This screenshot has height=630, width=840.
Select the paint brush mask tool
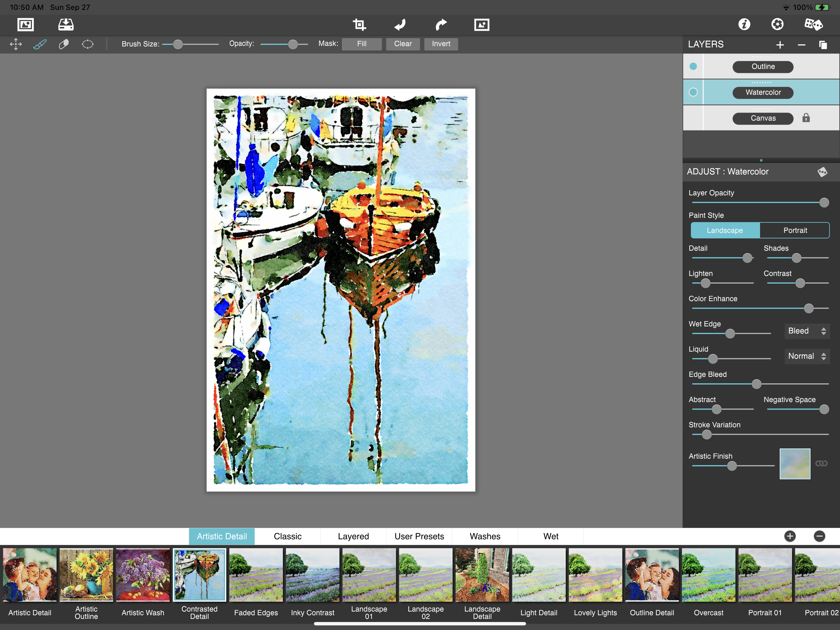coord(40,44)
